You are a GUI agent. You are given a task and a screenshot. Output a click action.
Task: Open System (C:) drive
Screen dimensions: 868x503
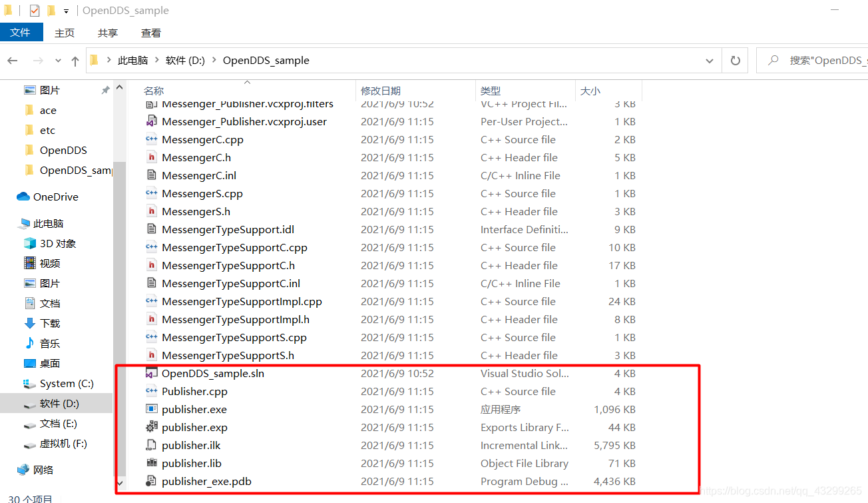[67, 383]
